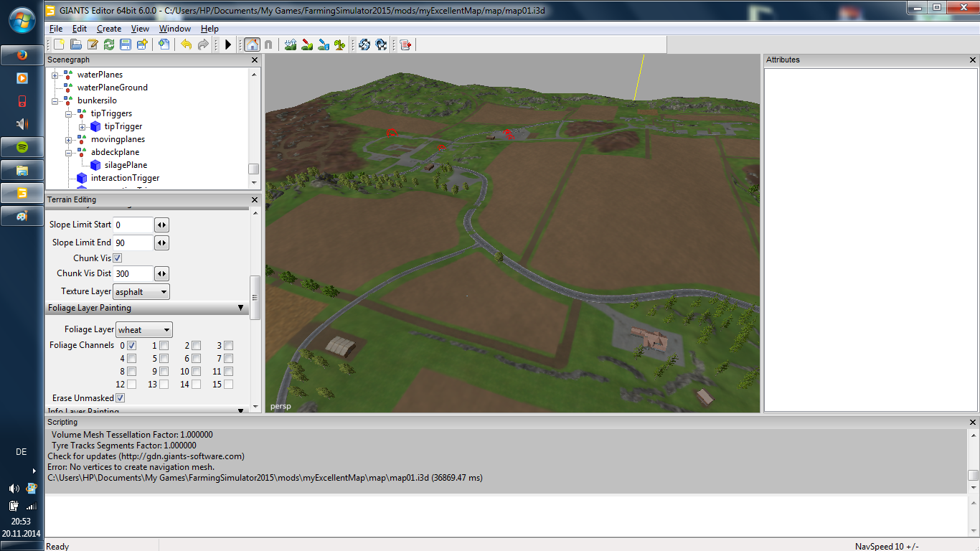The width and height of the screenshot is (980, 551).
Task: Open the View menu
Action: (141, 29)
